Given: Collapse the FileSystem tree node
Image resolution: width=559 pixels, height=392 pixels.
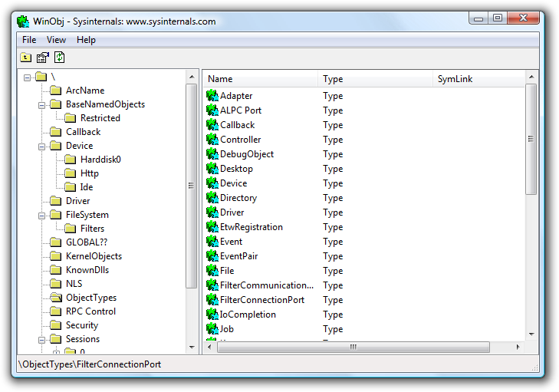Looking at the screenshot, I should (x=42, y=215).
